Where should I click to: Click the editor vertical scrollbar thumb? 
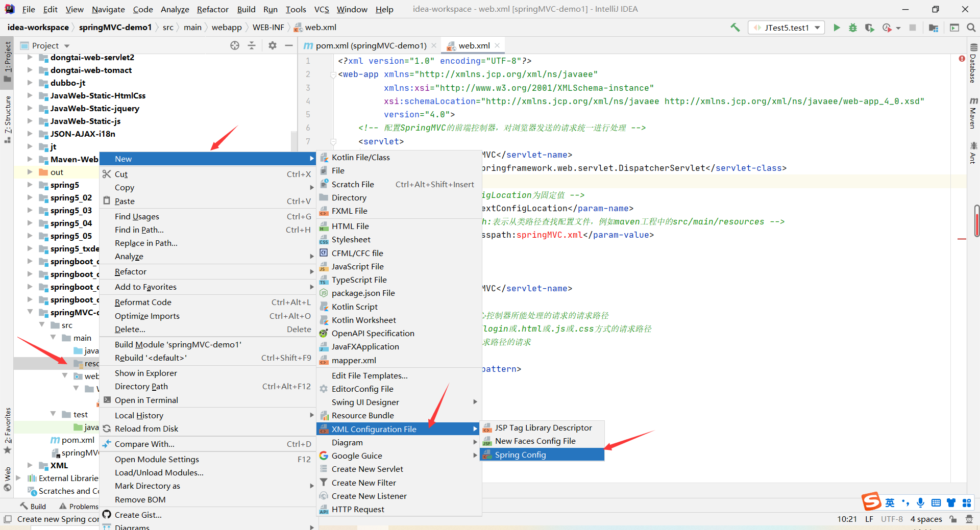pyautogui.click(x=976, y=220)
